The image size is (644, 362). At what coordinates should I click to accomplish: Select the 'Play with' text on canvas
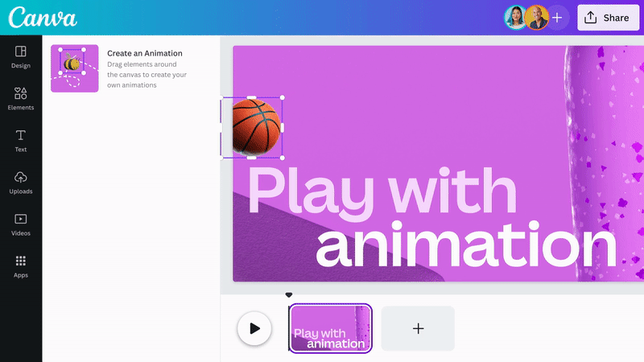(382, 191)
